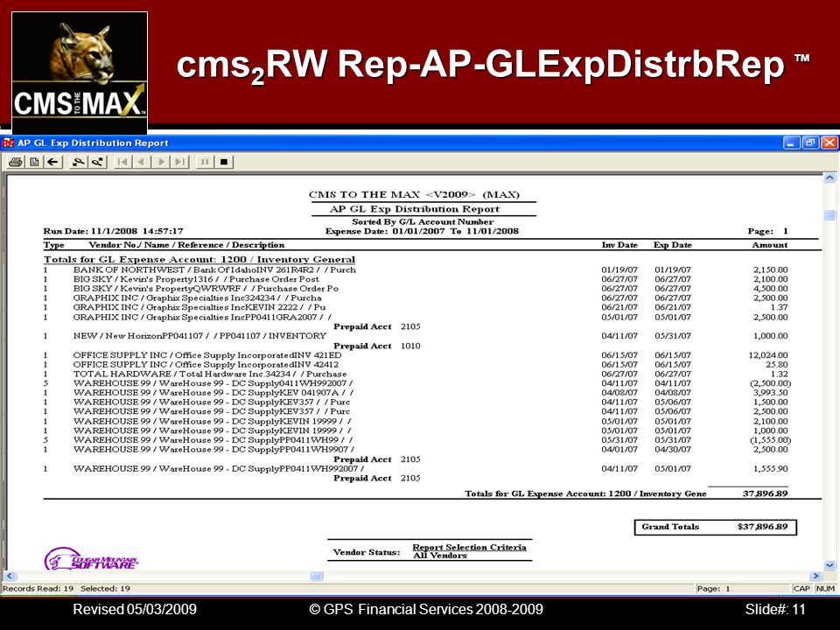Click Prepaid Acct 1010 line

pyautogui.click(x=376, y=346)
